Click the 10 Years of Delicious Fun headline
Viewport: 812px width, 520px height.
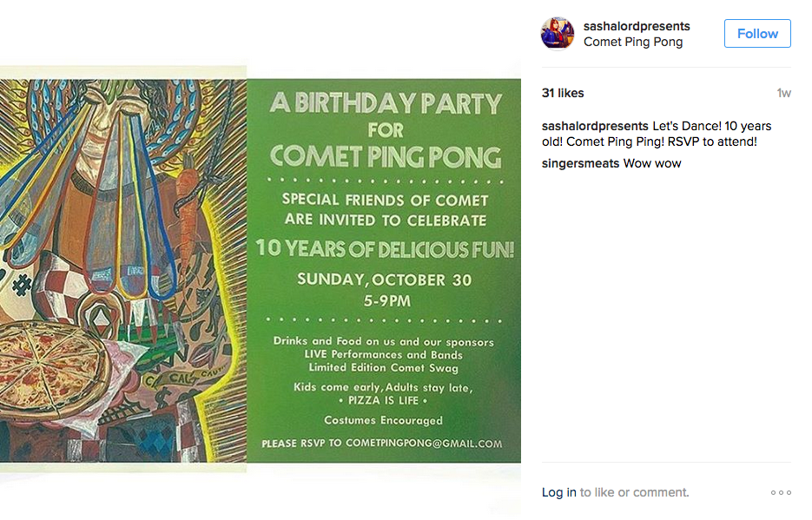pos(385,249)
